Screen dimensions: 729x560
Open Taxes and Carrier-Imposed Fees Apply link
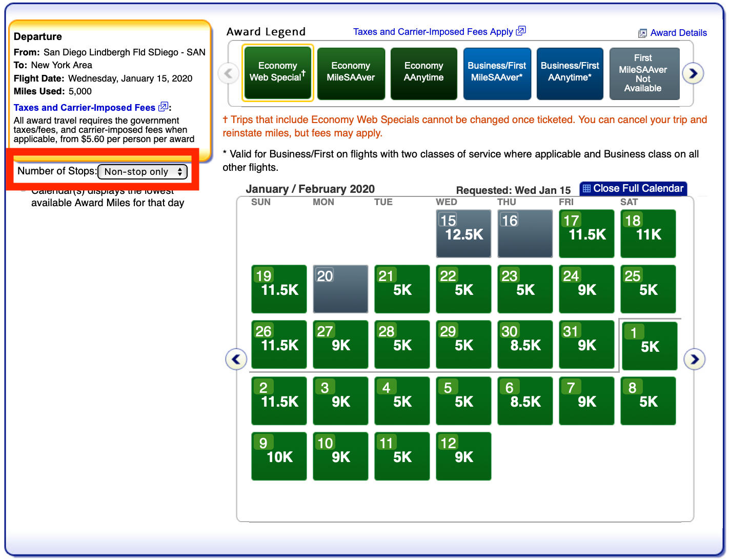[x=433, y=32]
